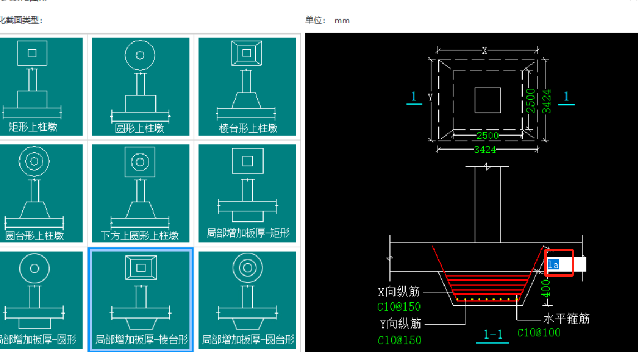644x352 pixels.
Task: Select the 局部增加板厚-圆形 section type
Action: click(x=41, y=300)
